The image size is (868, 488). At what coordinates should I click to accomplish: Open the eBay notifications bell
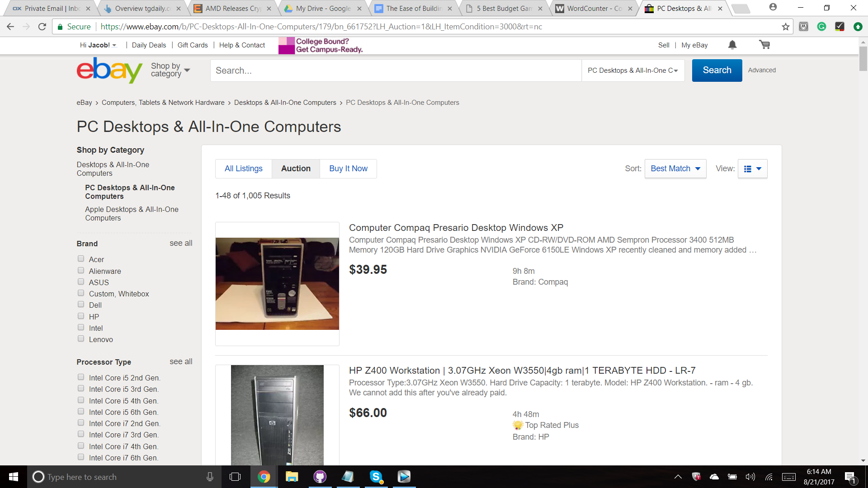[x=732, y=45]
